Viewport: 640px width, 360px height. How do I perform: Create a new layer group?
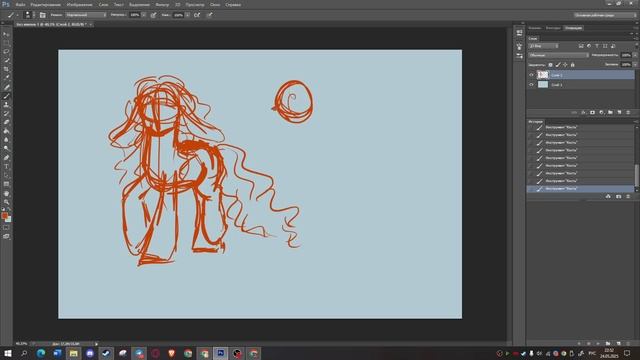610,112
